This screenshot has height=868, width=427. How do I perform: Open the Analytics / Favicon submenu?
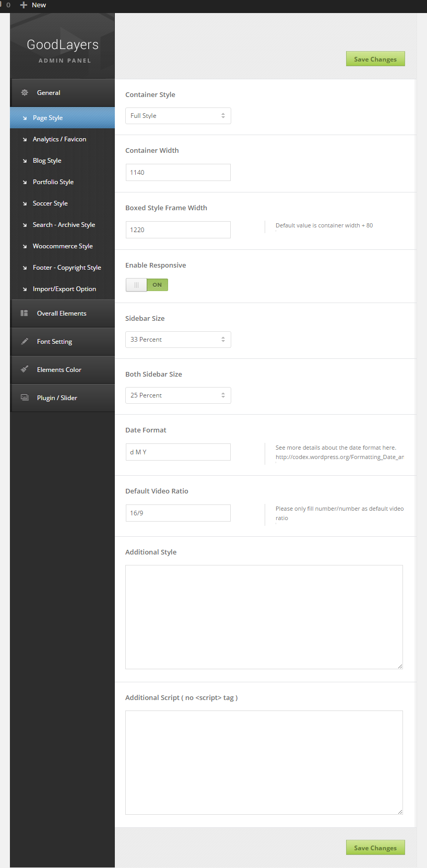point(60,139)
